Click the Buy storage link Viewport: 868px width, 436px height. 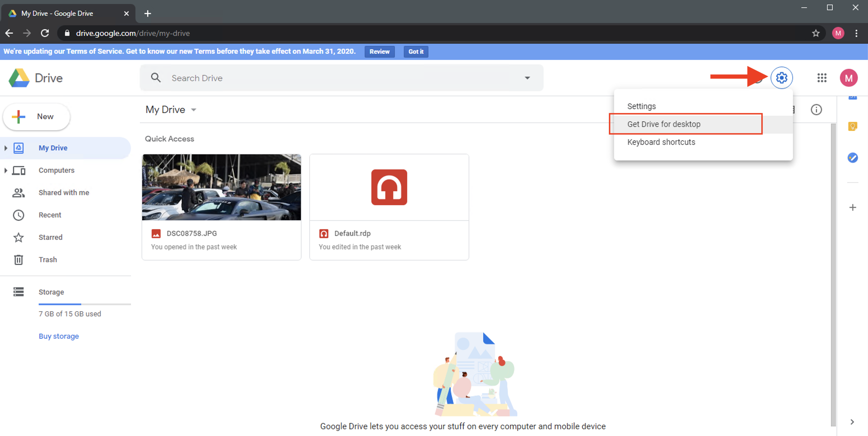point(59,336)
